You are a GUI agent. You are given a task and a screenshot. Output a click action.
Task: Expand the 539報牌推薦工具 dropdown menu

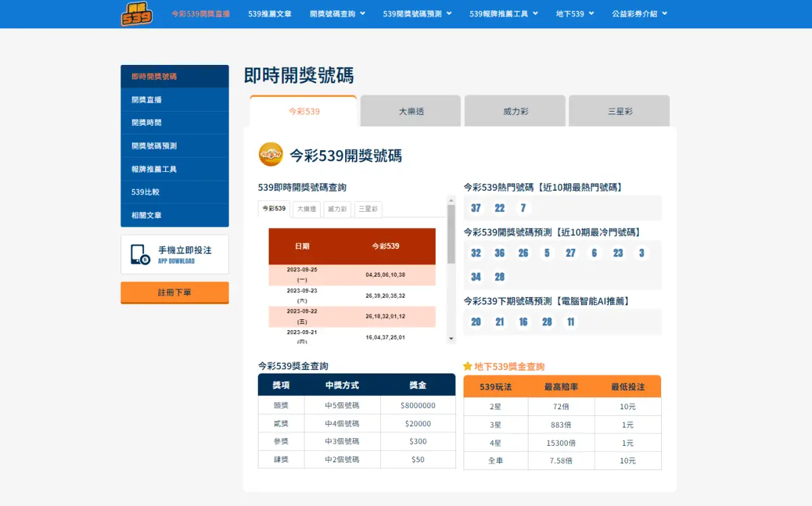[503, 14]
